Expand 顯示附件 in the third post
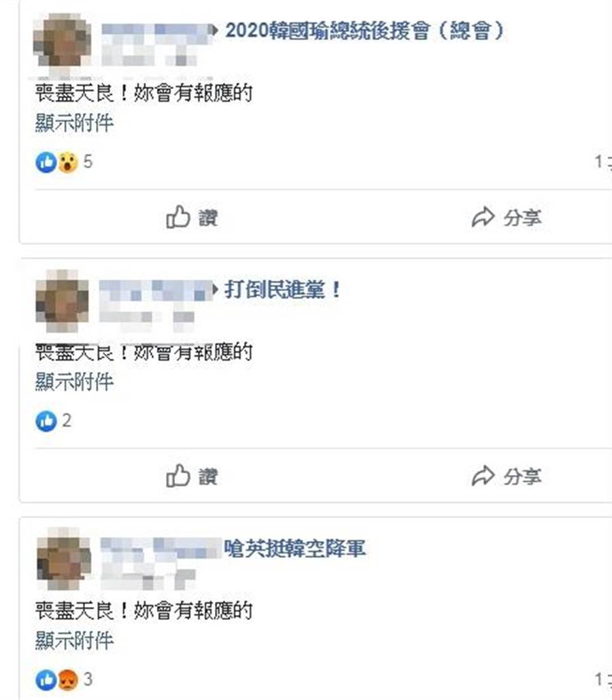The width and height of the screenshot is (612, 700). point(75,640)
